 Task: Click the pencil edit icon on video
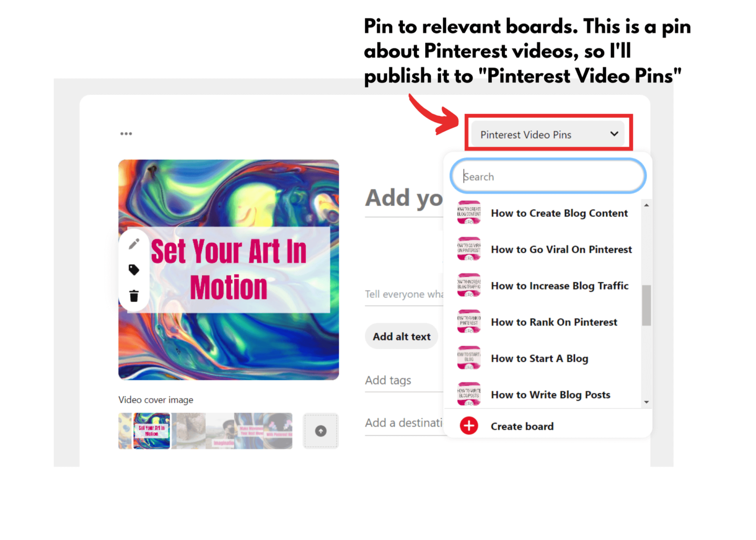(134, 244)
